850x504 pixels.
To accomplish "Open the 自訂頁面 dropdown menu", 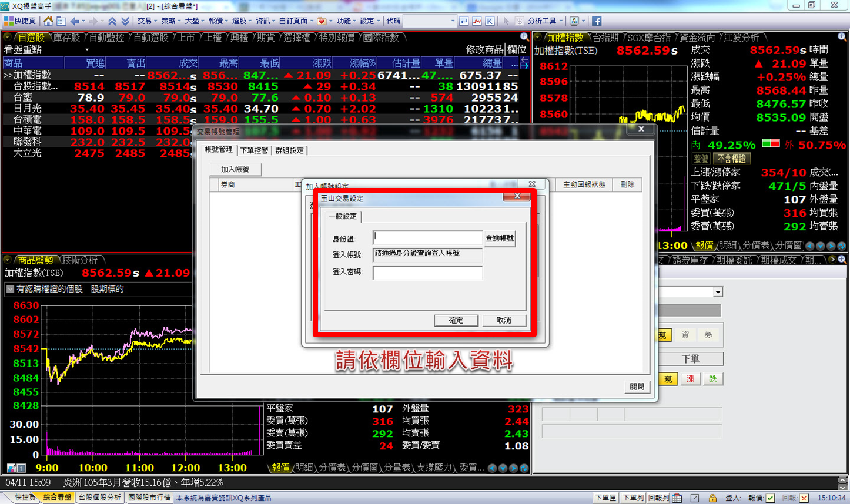I will click(x=296, y=21).
